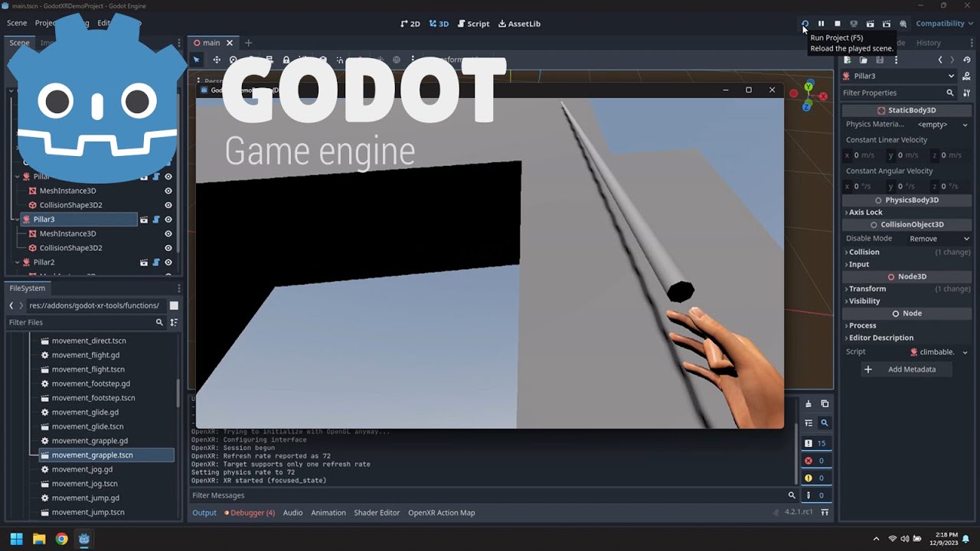Screen dimensions: 980x551
Task: Expand the Visibility section in Inspector
Action: coord(863,301)
